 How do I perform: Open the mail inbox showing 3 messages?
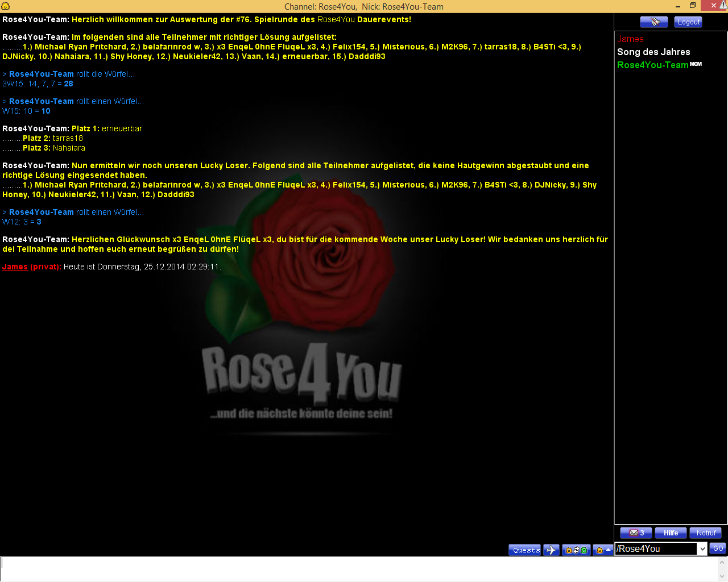point(636,533)
